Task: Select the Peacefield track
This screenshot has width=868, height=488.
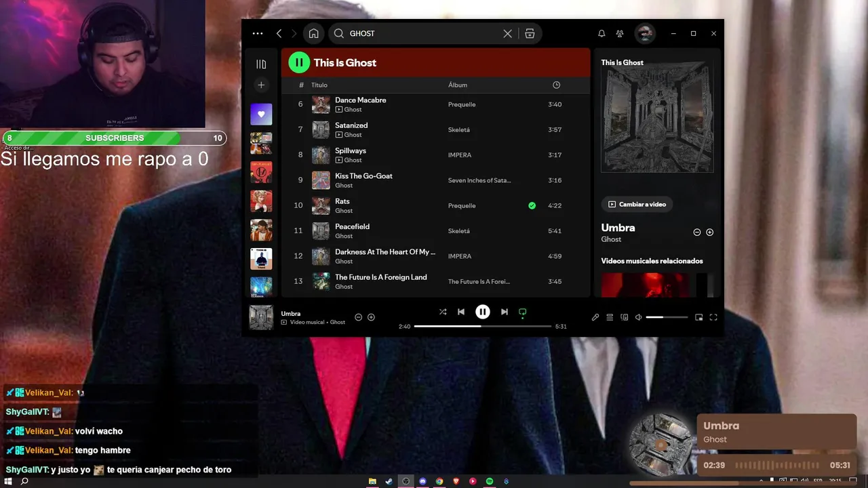Action: coord(352,226)
